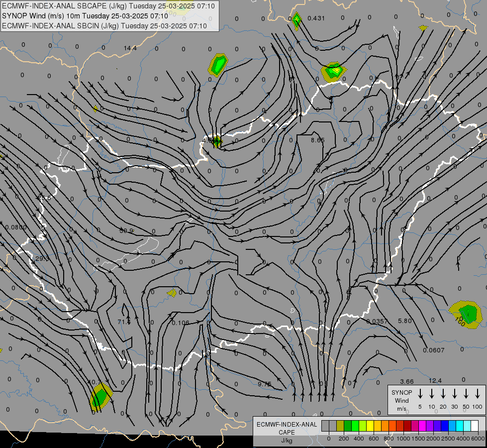Click the 25.6 value on the left side
This screenshot has height=448, width=487.
pyautogui.click(x=44, y=198)
